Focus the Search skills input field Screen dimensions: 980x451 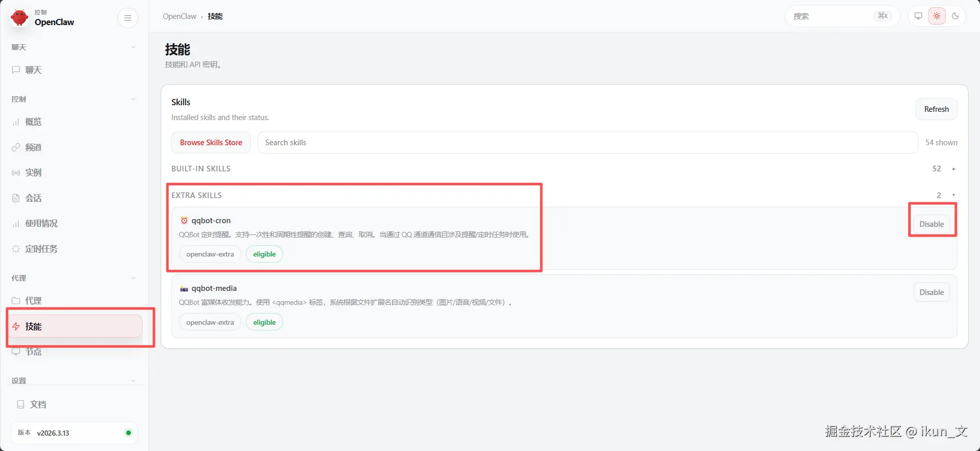pos(587,143)
